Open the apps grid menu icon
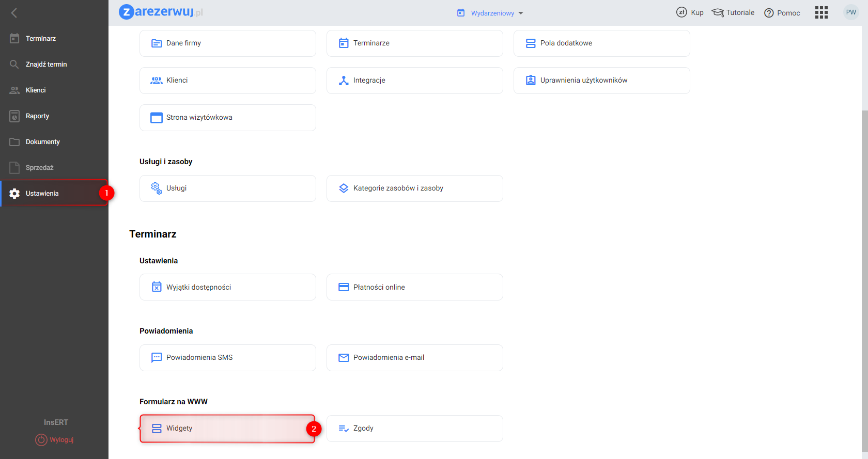Screen dimensions: 868x459 coord(821,13)
